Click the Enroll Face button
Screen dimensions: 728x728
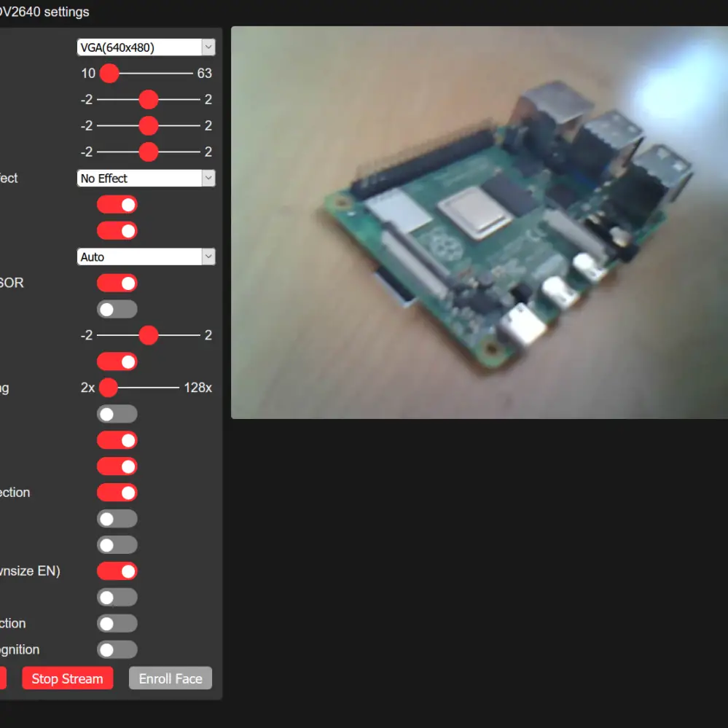pos(171,678)
